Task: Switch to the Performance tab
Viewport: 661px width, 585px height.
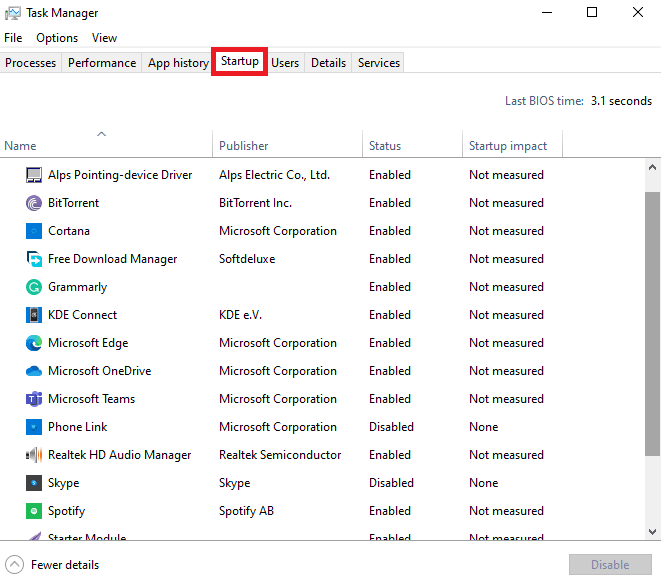Action: click(102, 63)
